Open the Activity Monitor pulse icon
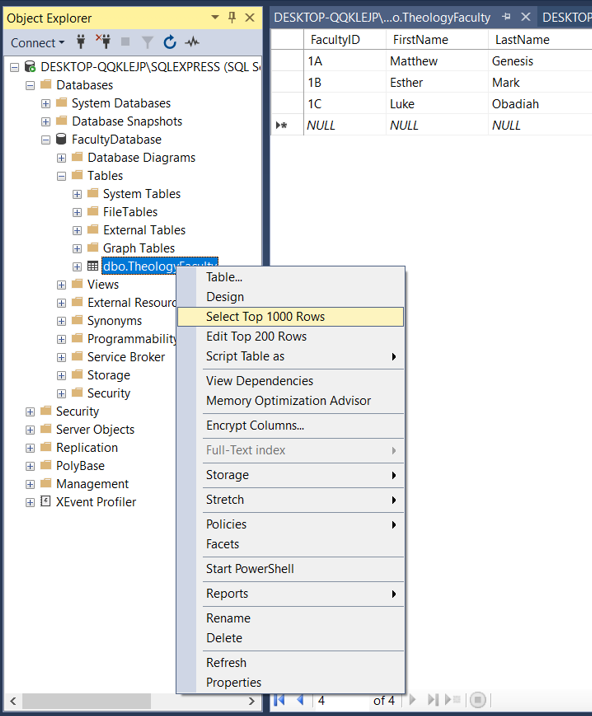The height and width of the screenshot is (716, 592). click(x=192, y=42)
